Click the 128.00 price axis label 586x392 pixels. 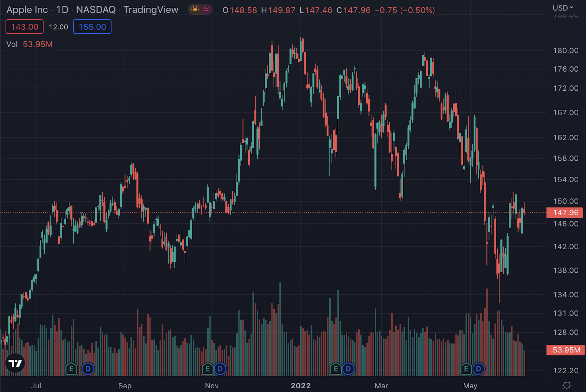[566, 332]
